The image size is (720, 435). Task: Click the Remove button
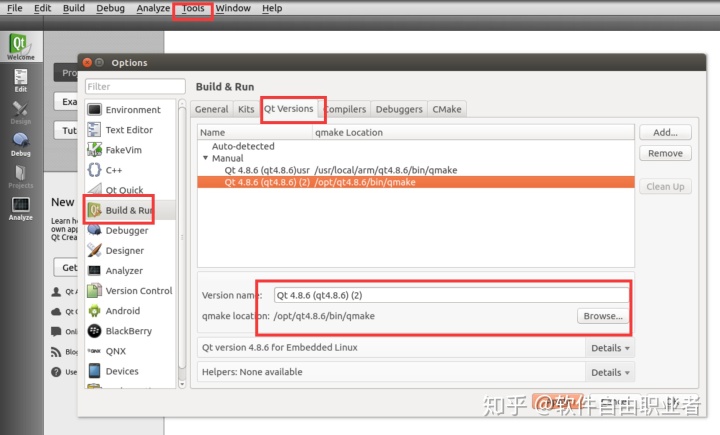coord(665,153)
